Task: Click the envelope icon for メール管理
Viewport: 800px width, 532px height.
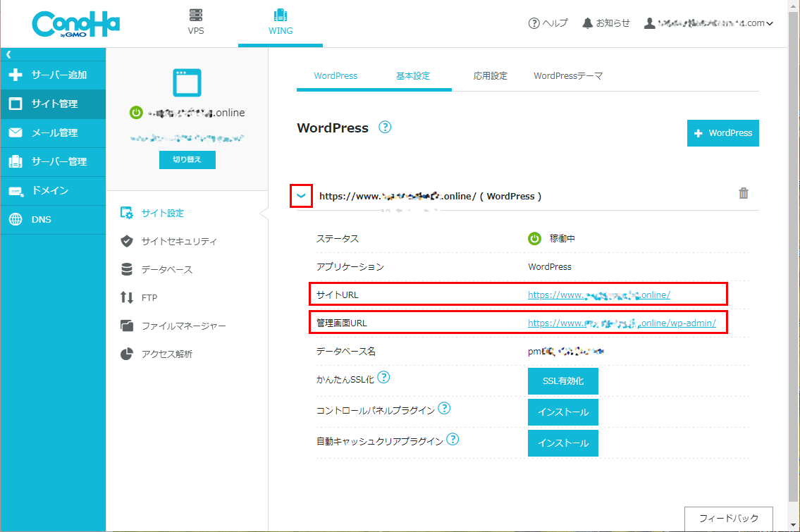Action: pos(16,132)
